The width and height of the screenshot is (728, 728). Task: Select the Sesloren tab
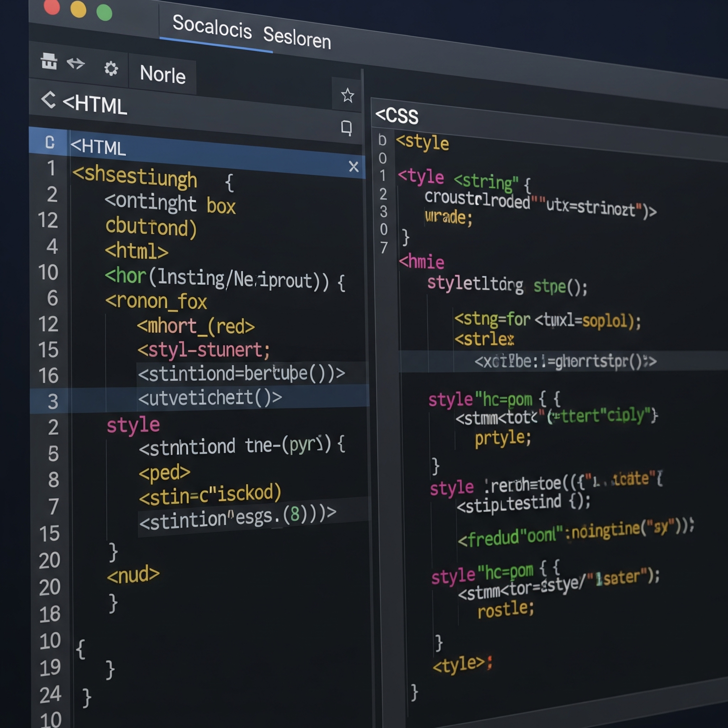[297, 37]
